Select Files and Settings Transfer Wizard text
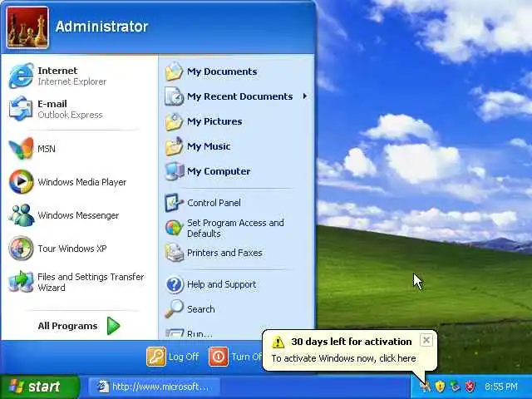 coord(91,282)
